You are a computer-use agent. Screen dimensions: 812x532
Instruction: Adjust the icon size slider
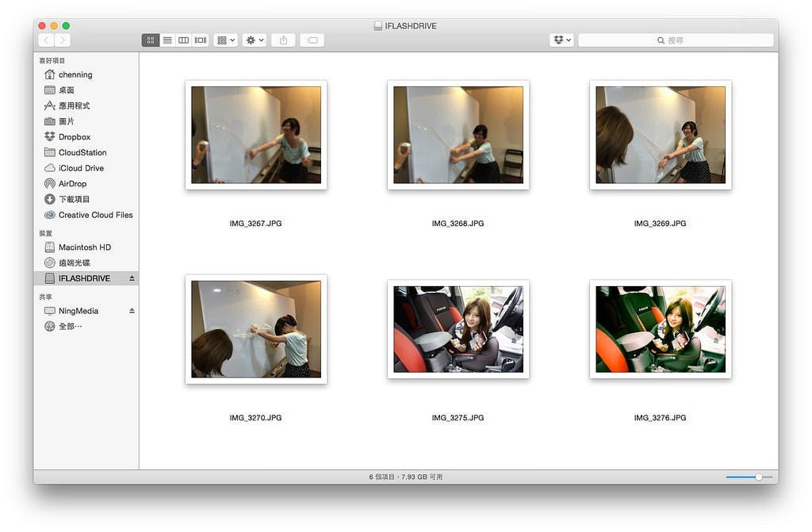(x=758, y=477)
